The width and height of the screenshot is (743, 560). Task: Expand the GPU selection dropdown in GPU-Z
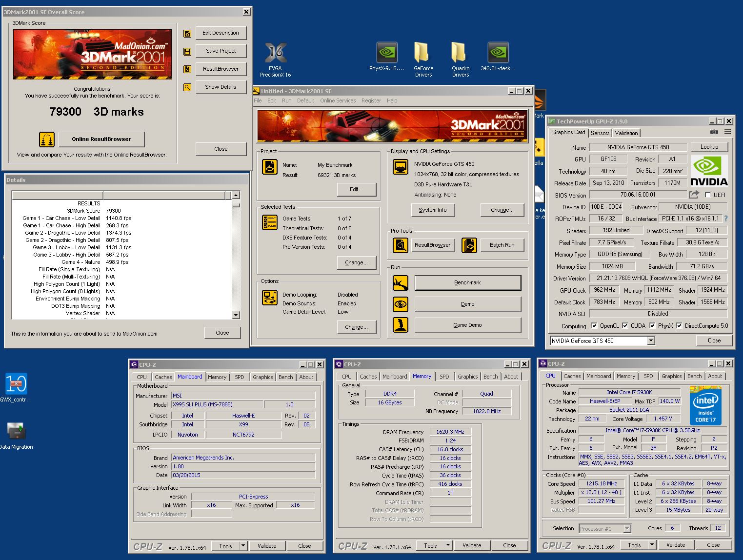[651, 341]
